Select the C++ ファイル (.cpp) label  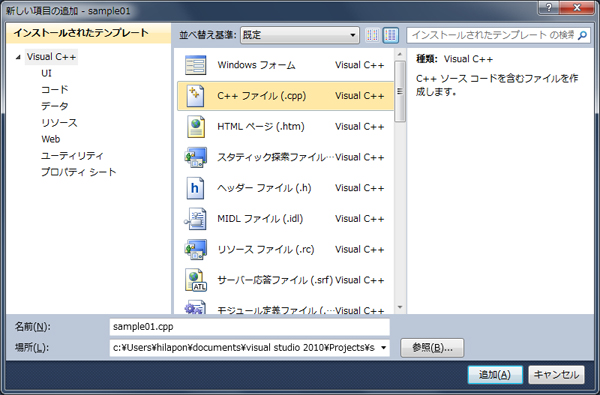(262, 96)
